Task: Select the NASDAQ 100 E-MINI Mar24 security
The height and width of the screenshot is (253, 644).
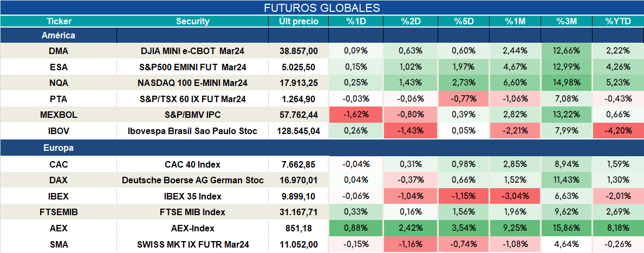Action: pyautogui.click(x=193, y=83)
